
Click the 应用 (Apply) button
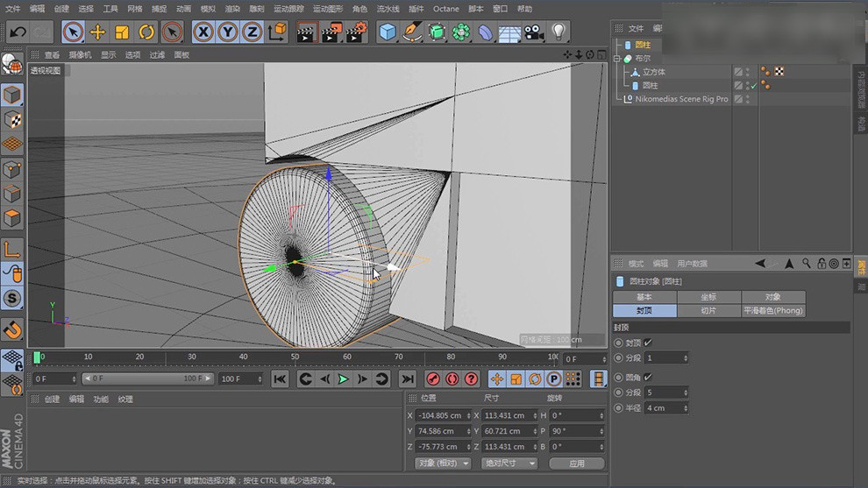point(576,463)
